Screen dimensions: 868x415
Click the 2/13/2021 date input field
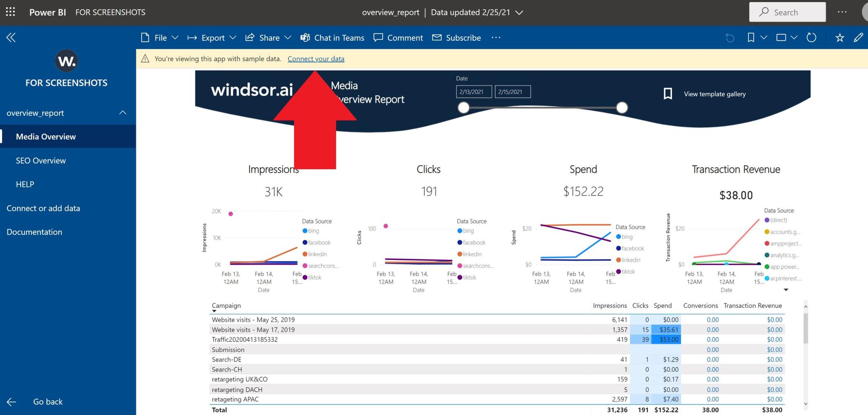474,91
